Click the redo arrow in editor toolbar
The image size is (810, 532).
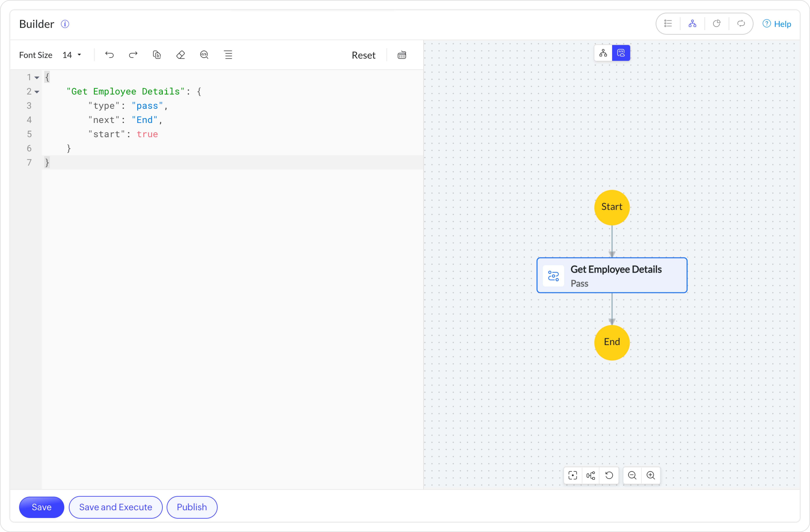(133, 55)
